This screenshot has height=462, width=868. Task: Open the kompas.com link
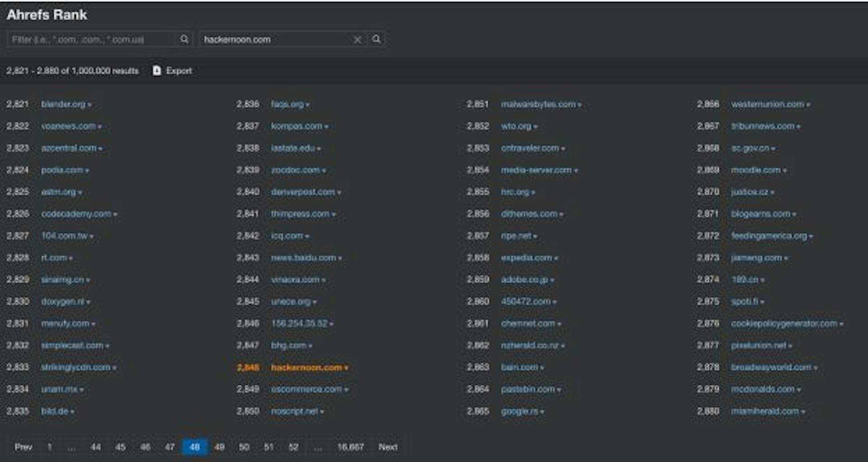click(x=297, y=126)
